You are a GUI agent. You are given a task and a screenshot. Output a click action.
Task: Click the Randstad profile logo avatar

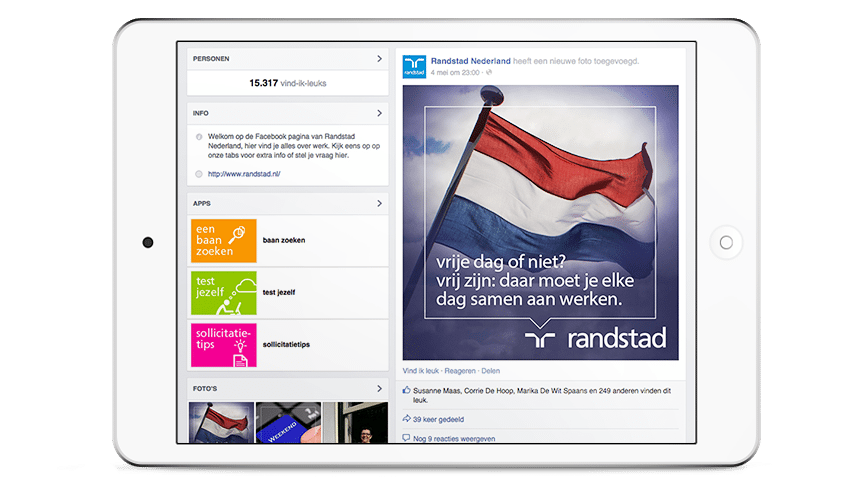(x=414, y=67)
